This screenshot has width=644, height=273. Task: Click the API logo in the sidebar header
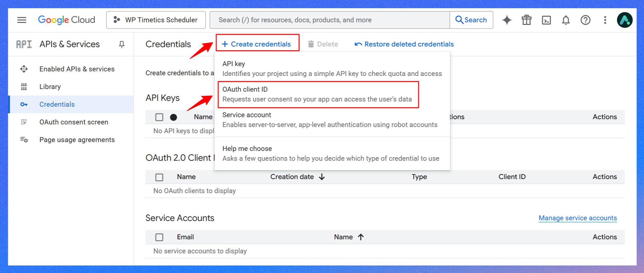24,44
